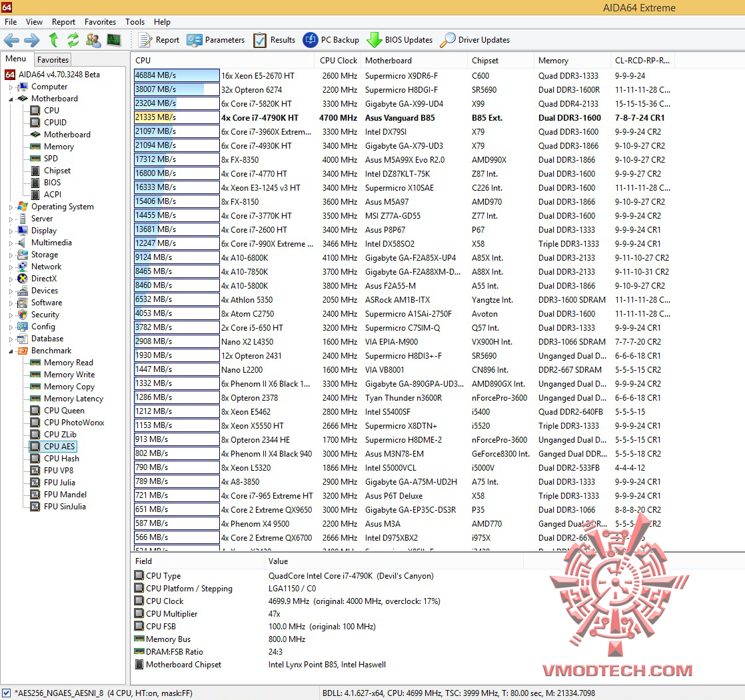Open BIOS Updates from the toolbar
The height and width of the screenshot is (700, 745).
[400, 41]
